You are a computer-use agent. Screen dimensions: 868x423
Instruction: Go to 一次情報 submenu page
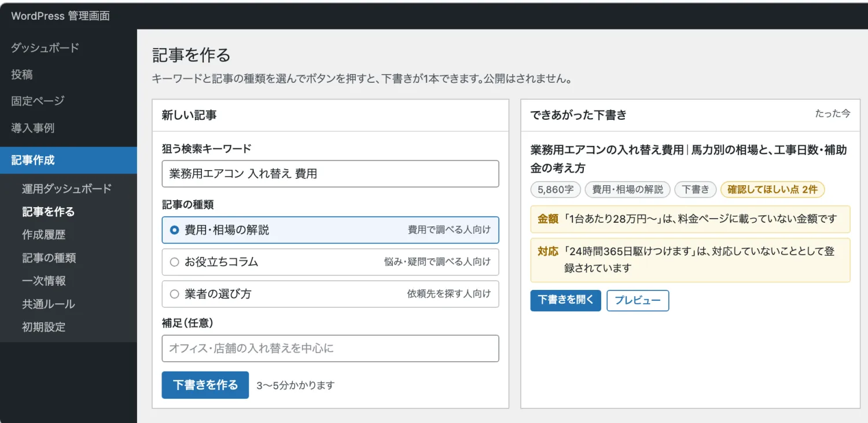tap(44, 281)
